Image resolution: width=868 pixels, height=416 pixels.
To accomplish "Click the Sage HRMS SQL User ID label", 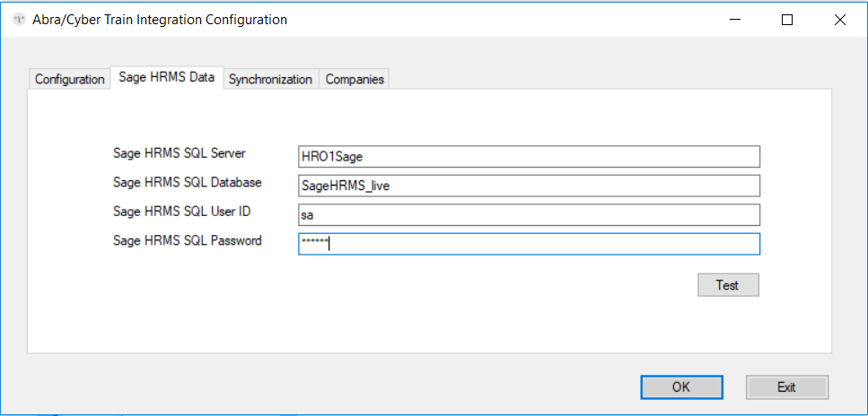I will [x=183, y=212].
